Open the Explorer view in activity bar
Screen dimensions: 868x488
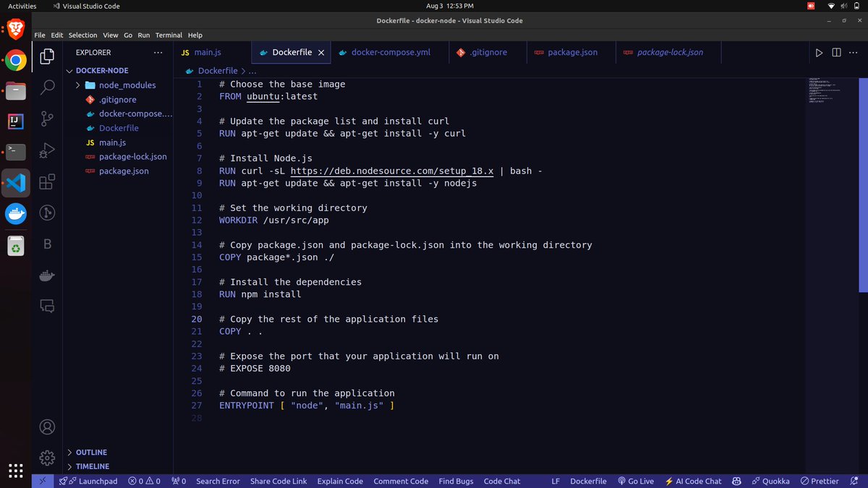[47, 56]
